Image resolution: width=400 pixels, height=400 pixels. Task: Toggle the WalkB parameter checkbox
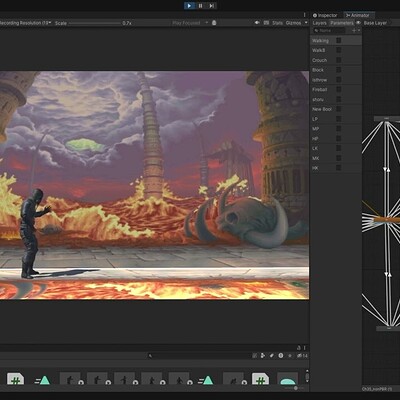[x=338, y=50]
